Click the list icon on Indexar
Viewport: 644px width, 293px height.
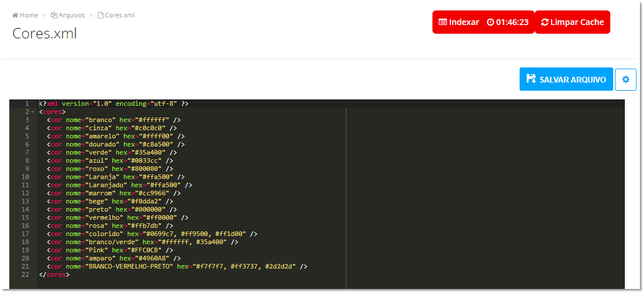point(443,22)
